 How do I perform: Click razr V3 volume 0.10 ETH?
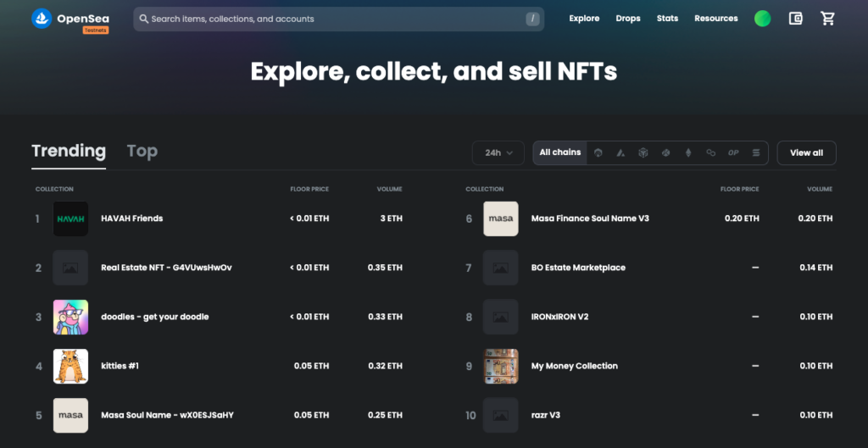(816, 415)
